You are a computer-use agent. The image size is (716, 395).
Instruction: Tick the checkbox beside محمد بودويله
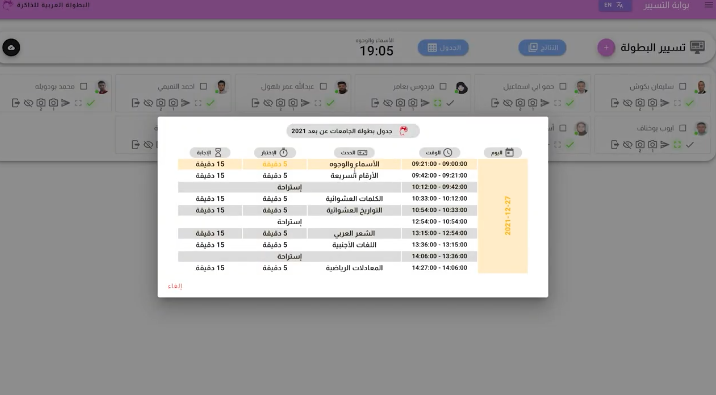[x=84, y=86]
